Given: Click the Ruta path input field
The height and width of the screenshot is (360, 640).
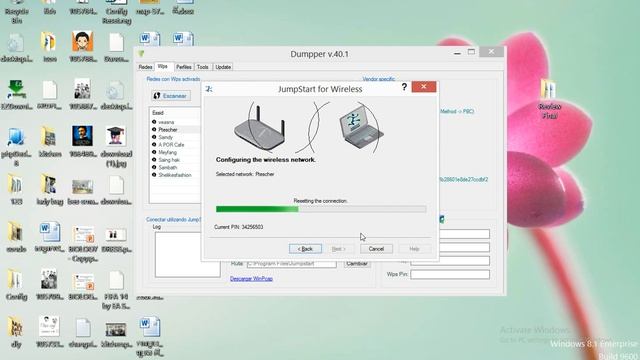Looking at the screenshot, I should (x=291, y=264).
